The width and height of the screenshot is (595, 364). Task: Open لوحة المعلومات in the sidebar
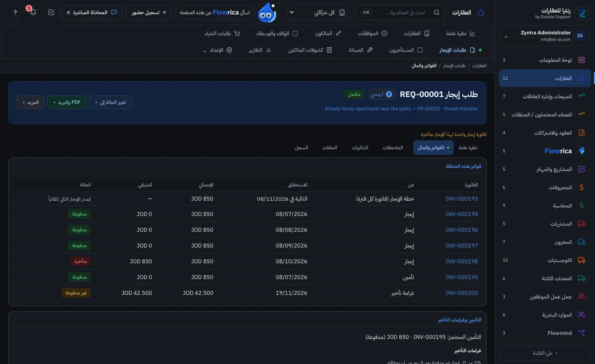(x=545, y=60)
